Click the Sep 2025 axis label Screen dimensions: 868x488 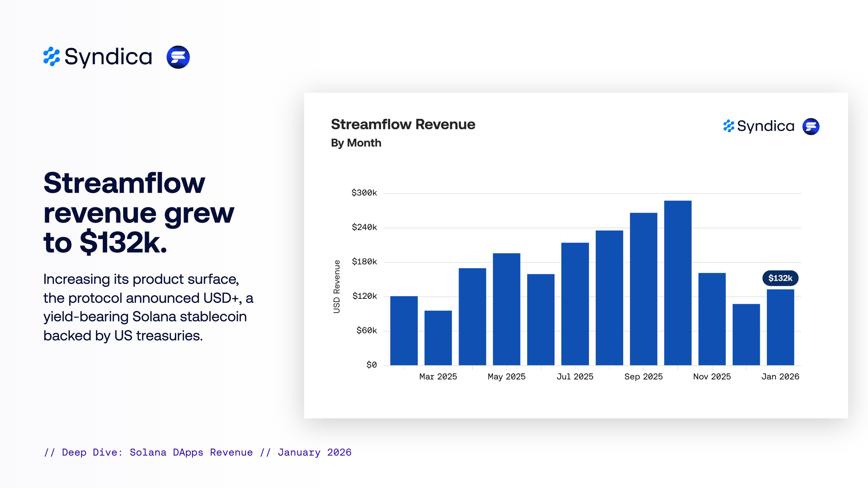click(643, 377)
